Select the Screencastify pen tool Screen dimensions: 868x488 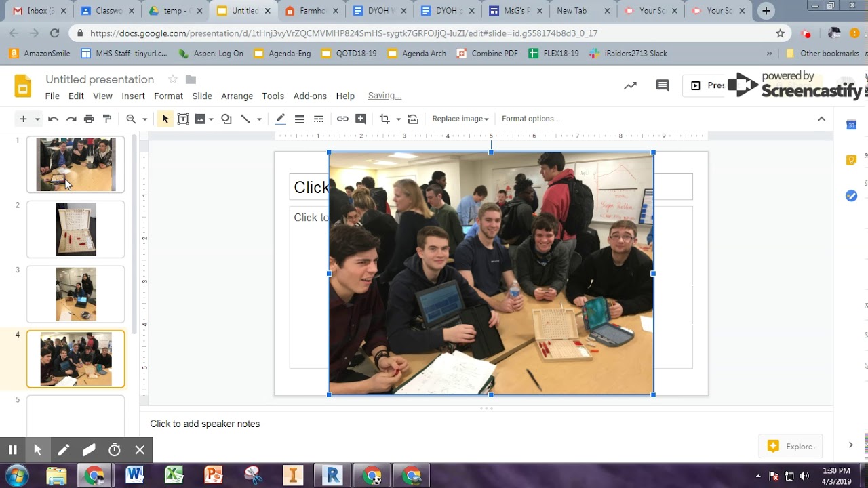click(x=63, y=449)
